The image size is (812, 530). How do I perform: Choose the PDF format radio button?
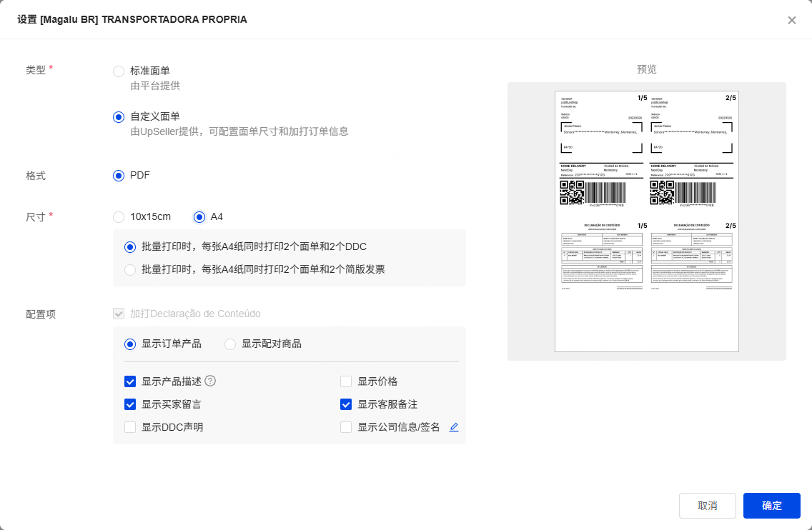click(119, 176)
